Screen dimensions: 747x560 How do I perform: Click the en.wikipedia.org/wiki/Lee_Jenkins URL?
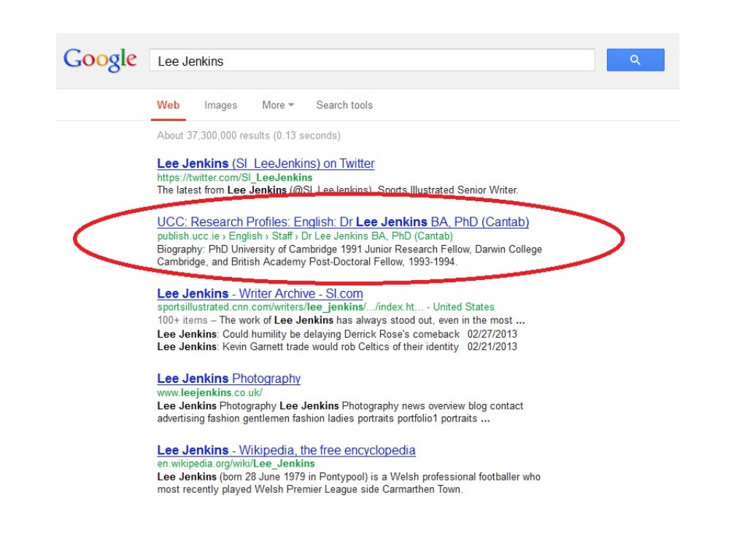tap(236, 464)
